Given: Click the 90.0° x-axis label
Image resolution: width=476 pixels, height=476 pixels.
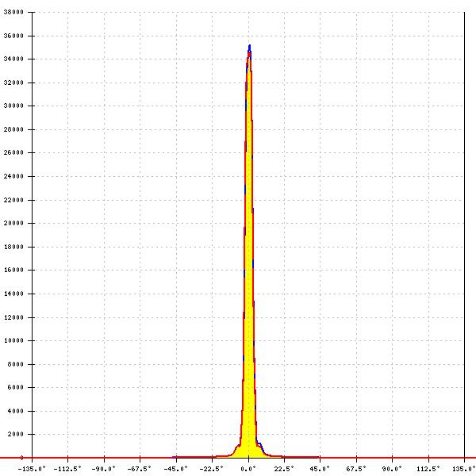Looking at the screenshot, I should click(x=392, y=469).
